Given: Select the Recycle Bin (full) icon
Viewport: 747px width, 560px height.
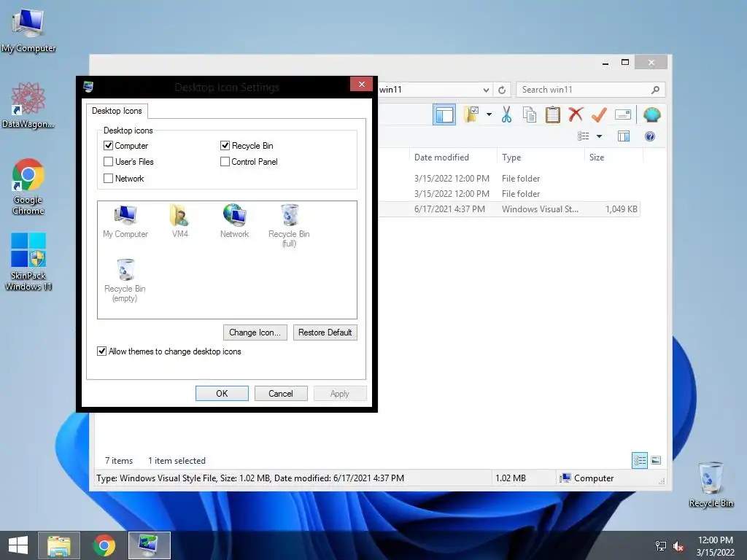Looking at the screenshot, I should click(289, 226).
